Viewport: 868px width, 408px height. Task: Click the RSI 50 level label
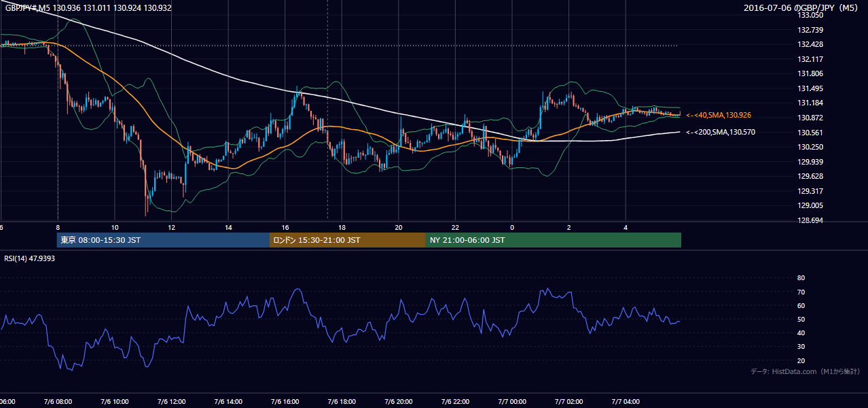tap(801, 319)
